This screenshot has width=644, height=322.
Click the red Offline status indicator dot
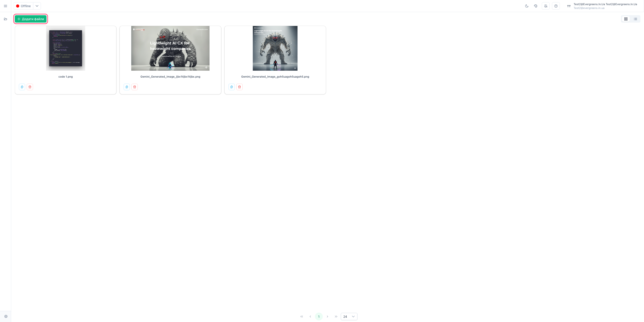tap(18, 6)
